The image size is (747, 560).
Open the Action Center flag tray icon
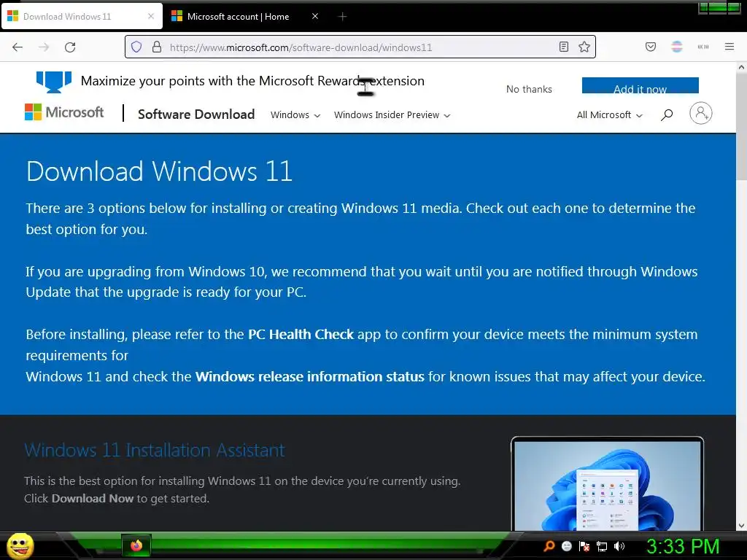coord(584,545)
